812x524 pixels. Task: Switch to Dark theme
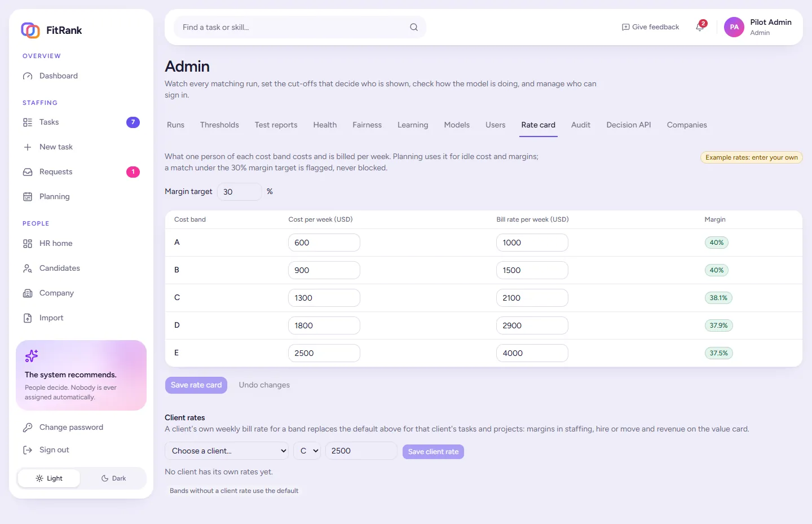[113, 478]
